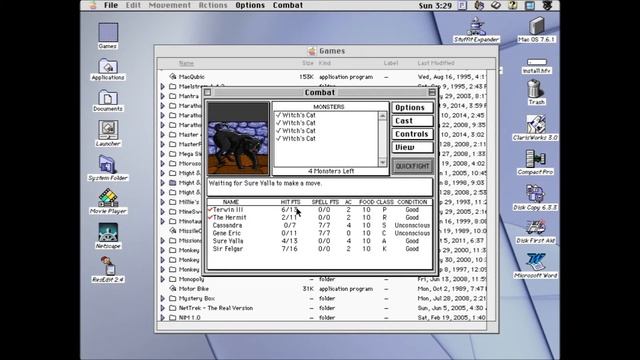This screenshot has width=640, height=360.
Task: Sort Games window by Last Modified column
Action: click(436, 63)
